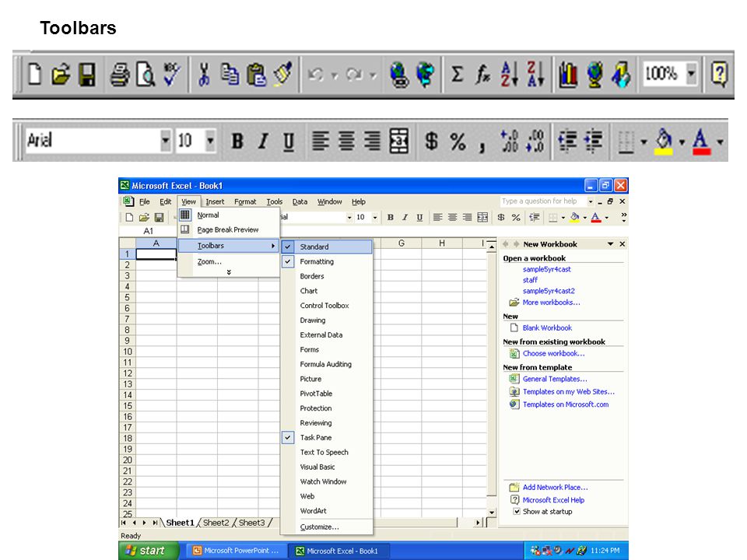Open the Format menu

(x=245, y=201)
